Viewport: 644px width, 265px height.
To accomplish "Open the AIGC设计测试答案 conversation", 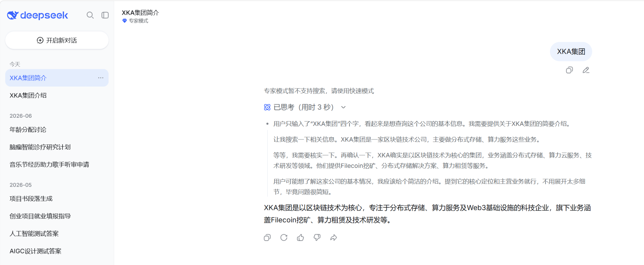I will coord(57,251).
